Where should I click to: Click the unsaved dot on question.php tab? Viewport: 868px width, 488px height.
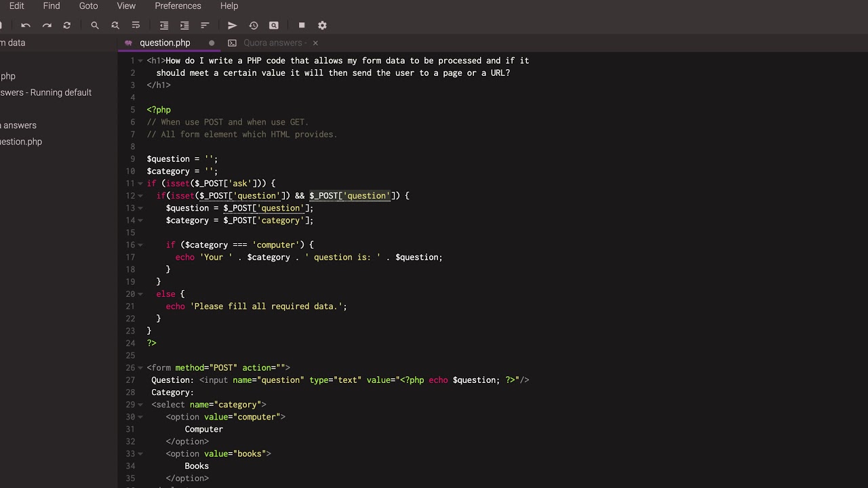tap(212, 43)
